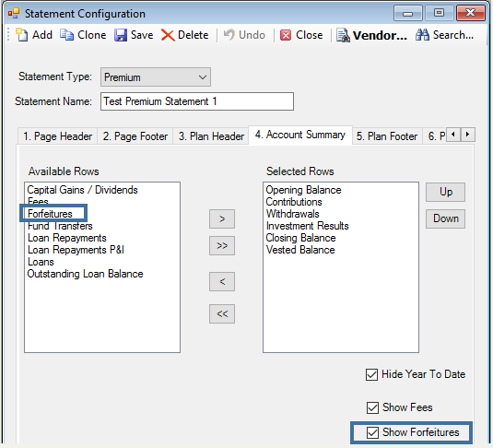Viewport: 493px width, 448px height.
Task: Click the Undo arrow icon
Action: point(229,35)
